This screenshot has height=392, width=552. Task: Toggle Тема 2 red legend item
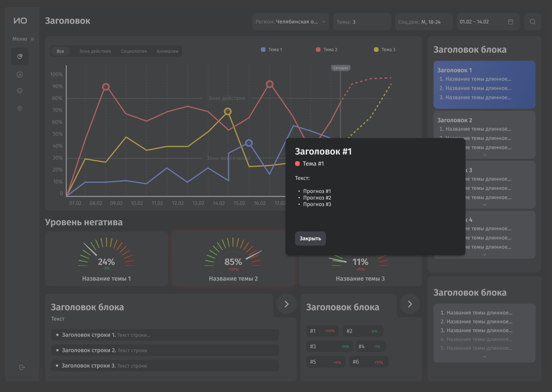click(x=327, y=49)
